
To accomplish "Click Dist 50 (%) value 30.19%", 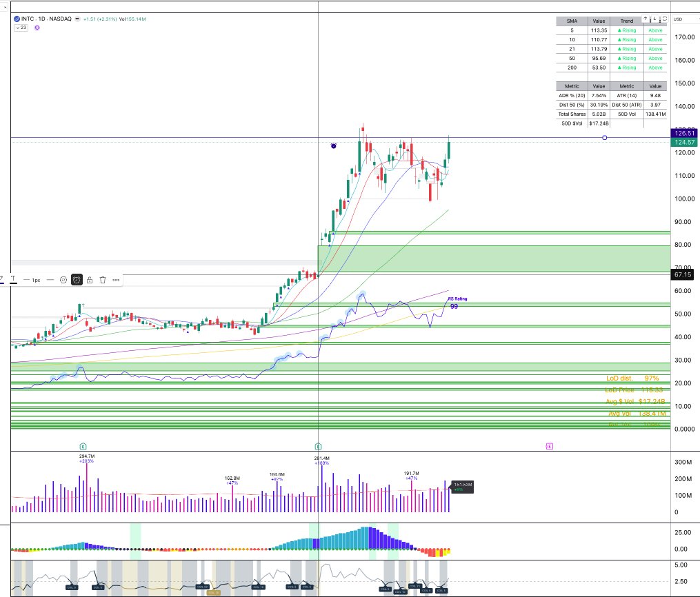I will pos(599,105).
